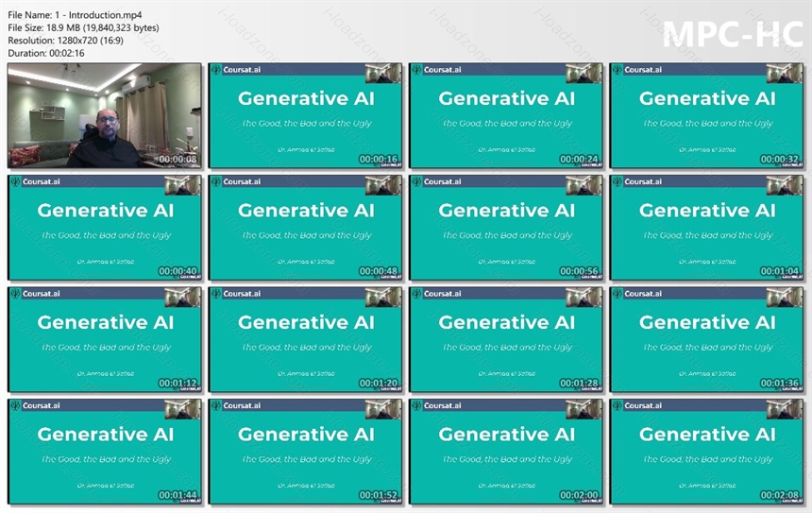Viewport: 812px width, 513px height.
Task: Select the thumbnail at timestamp 00:01:36
Action: click(706, 339)
